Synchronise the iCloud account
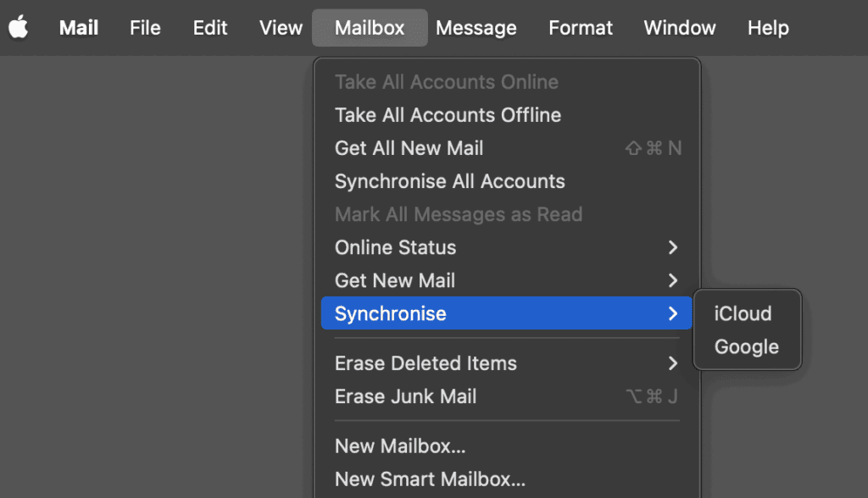Image resolution: width=868 pixels, height=498 pixels. [743, 313]
